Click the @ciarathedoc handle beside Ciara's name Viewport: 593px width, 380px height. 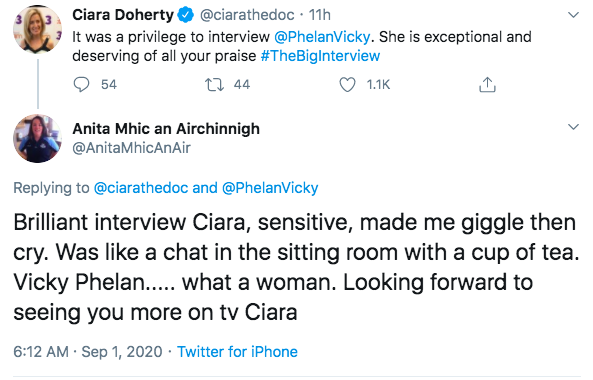pyautogui.click(x=247, y=15)
